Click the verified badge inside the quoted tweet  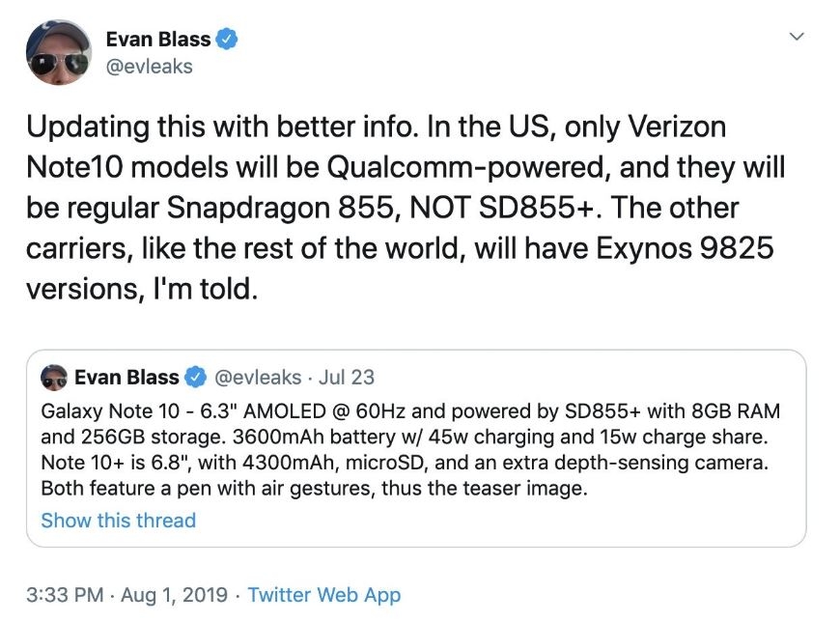196,378
